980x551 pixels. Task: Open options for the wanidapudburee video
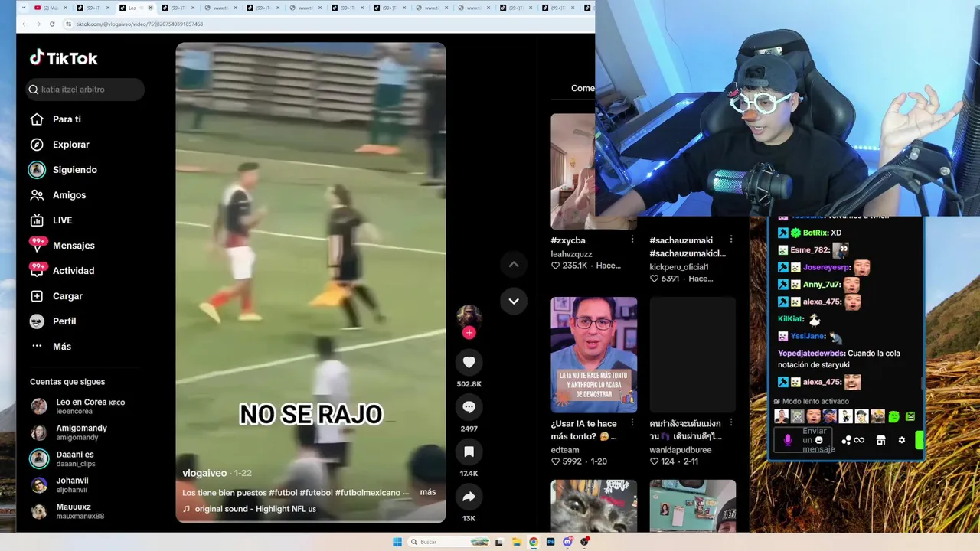(731, 423)
